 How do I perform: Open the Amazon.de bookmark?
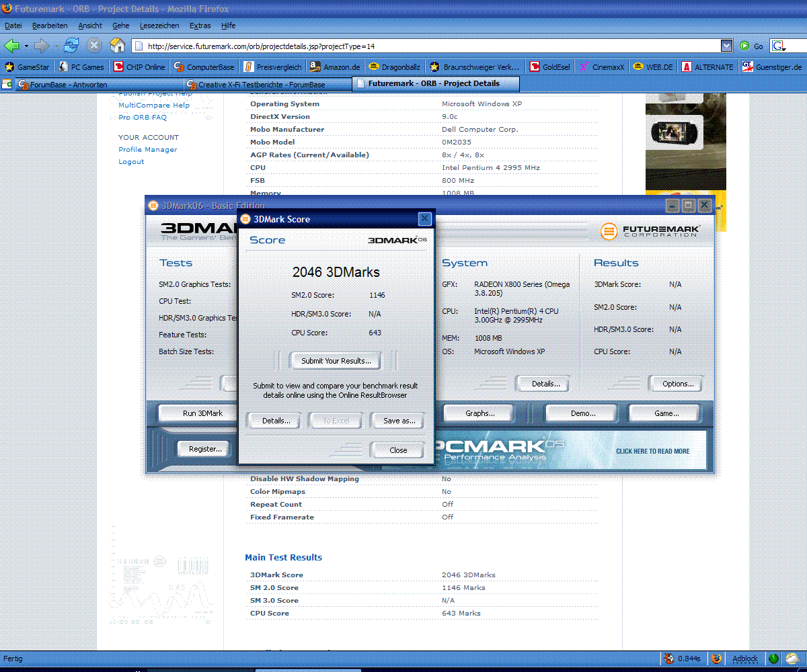click(x=336, y=67)
